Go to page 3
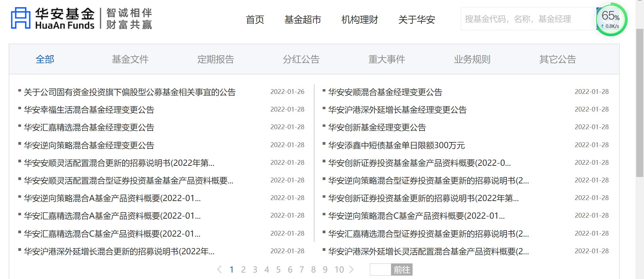The width and height of the screenshot is (644, 279). [x=255, y=270]
